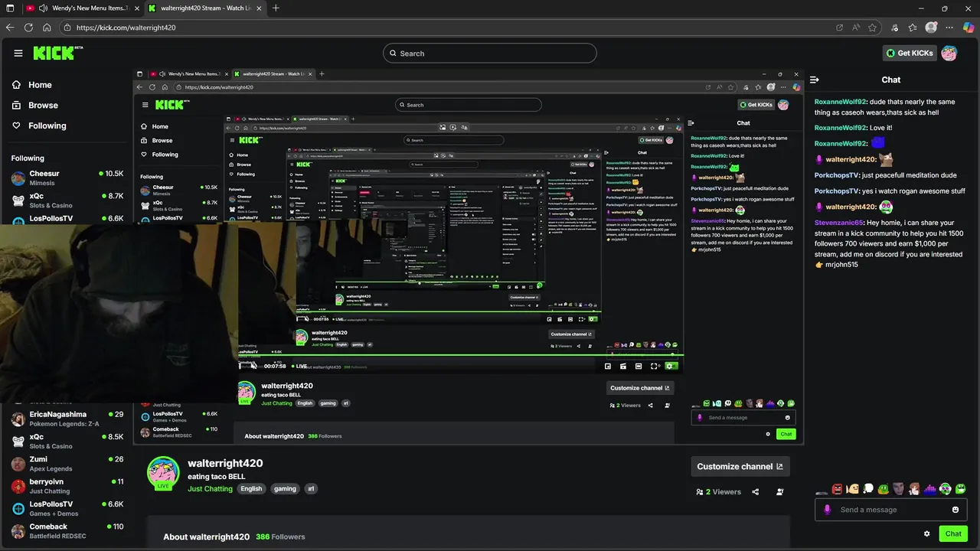Open EricaNagashima's Pokemon Legends stream

[67, 419]
